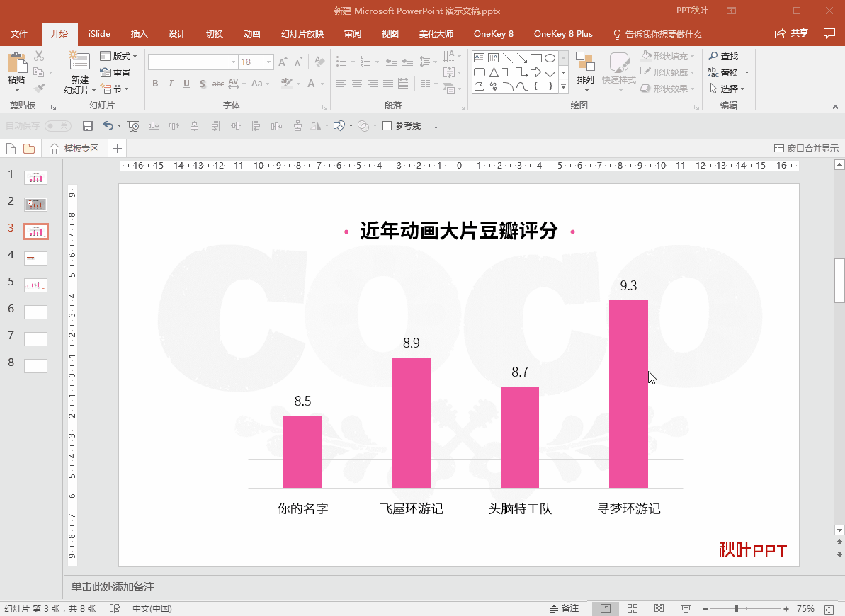Click the New Slide icon
This screenshot has width=845, height=616.
[x=80, y=61]
